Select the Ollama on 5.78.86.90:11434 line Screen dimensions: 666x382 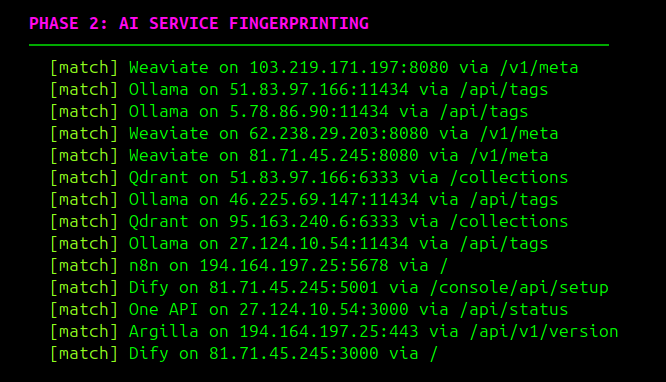[289, 112]
